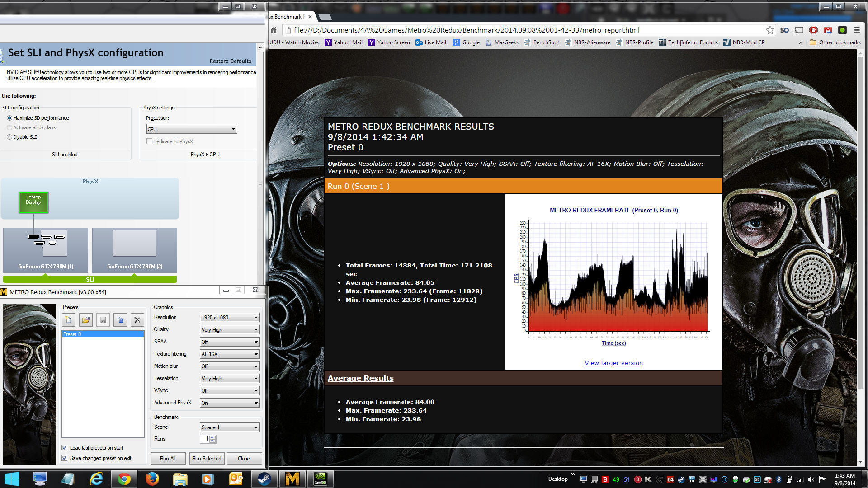Image resolution: width=868 pixels, height=488 pixels.
Task: Open the Adblock stop-hand extension
Action: pyautogui.click(x=813, y=30)
